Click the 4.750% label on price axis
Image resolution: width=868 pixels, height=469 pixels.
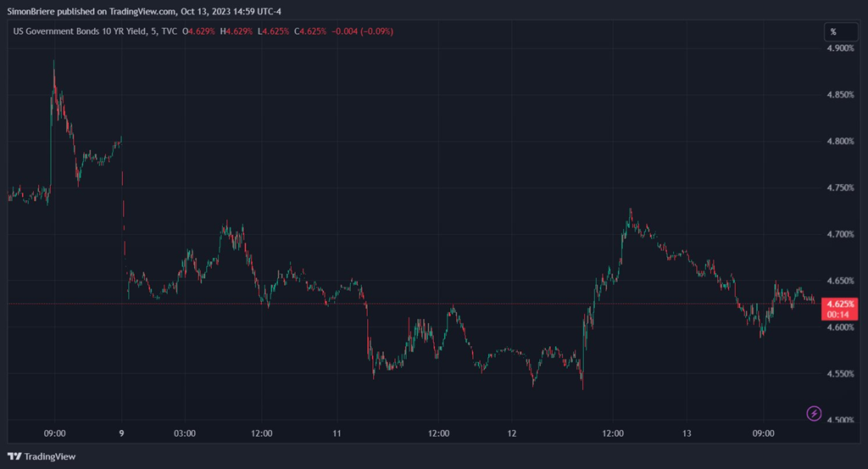click(839, 187)
